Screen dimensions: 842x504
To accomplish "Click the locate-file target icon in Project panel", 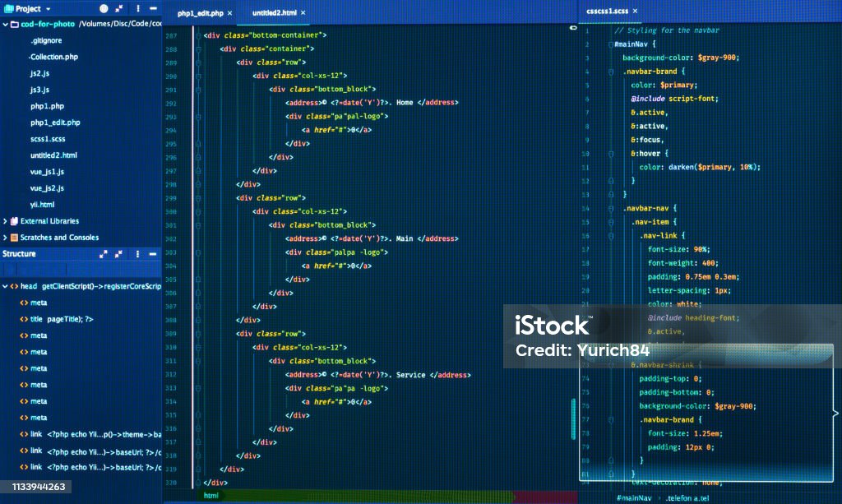I will 104,8.
